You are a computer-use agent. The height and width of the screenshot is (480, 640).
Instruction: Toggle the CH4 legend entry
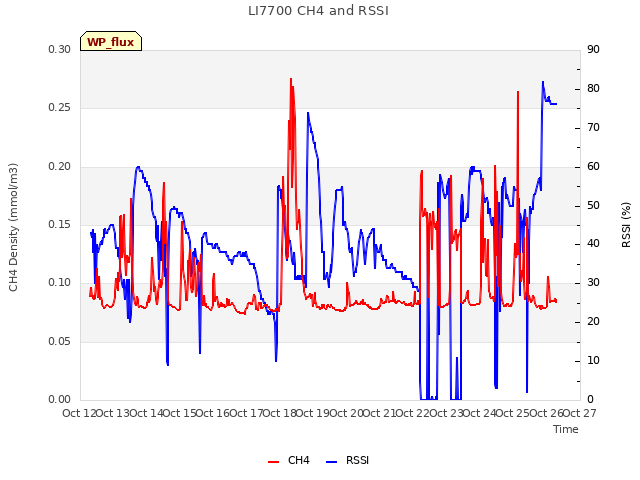tap(289, 460)
